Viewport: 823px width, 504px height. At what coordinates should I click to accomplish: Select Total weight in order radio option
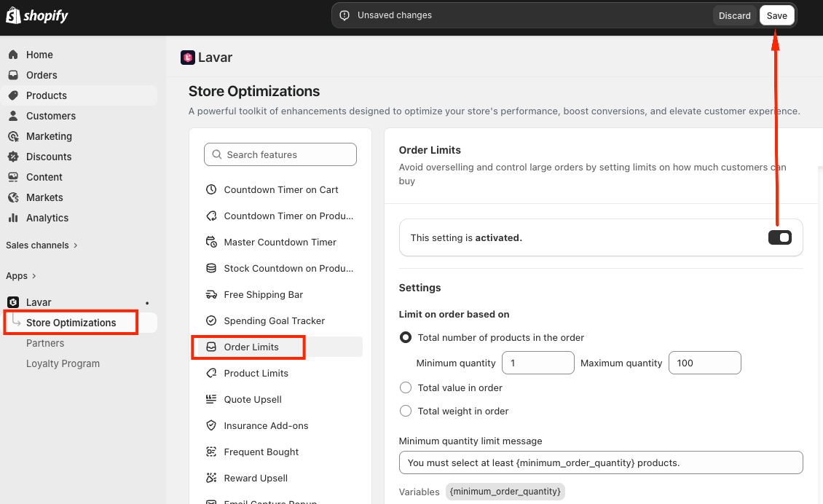tap(406, 411)
